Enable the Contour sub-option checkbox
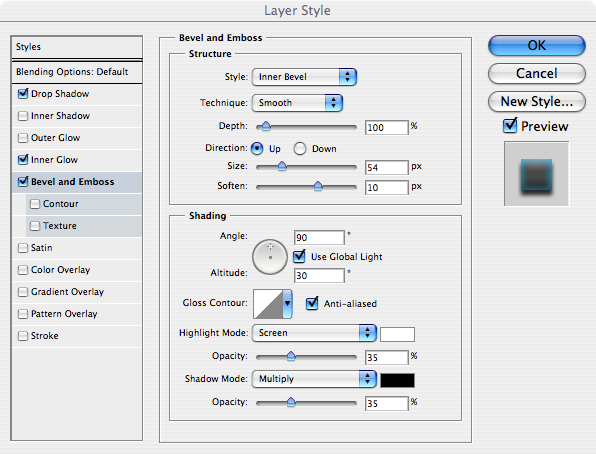The width and height of the screenshot is (596, 454). click(x=35, y=204)
